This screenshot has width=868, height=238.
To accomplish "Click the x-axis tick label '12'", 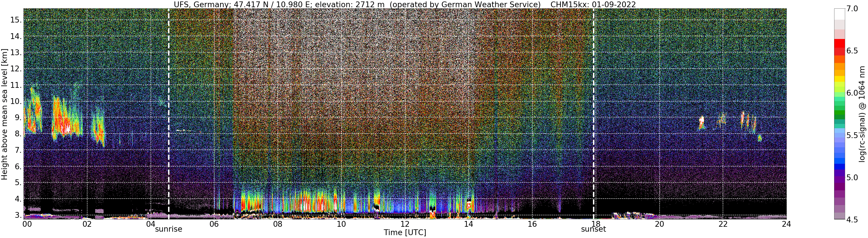I will (405, 224).
